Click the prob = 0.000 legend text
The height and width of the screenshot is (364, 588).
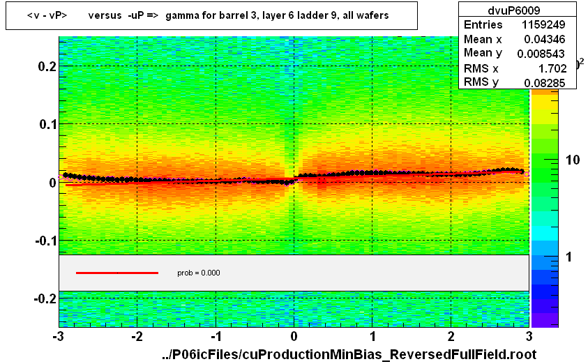[x=198, y=273]
